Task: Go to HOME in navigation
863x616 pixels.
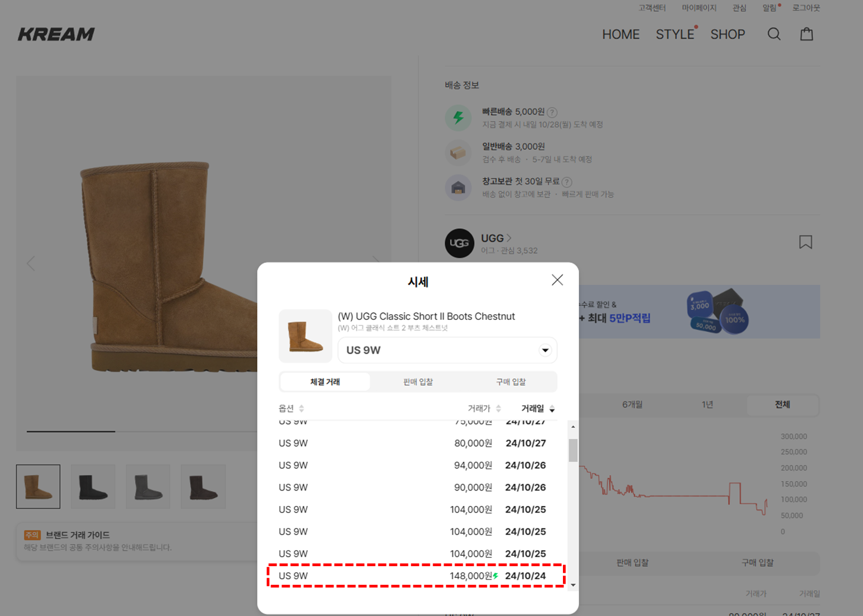Action: coord(621,34)
